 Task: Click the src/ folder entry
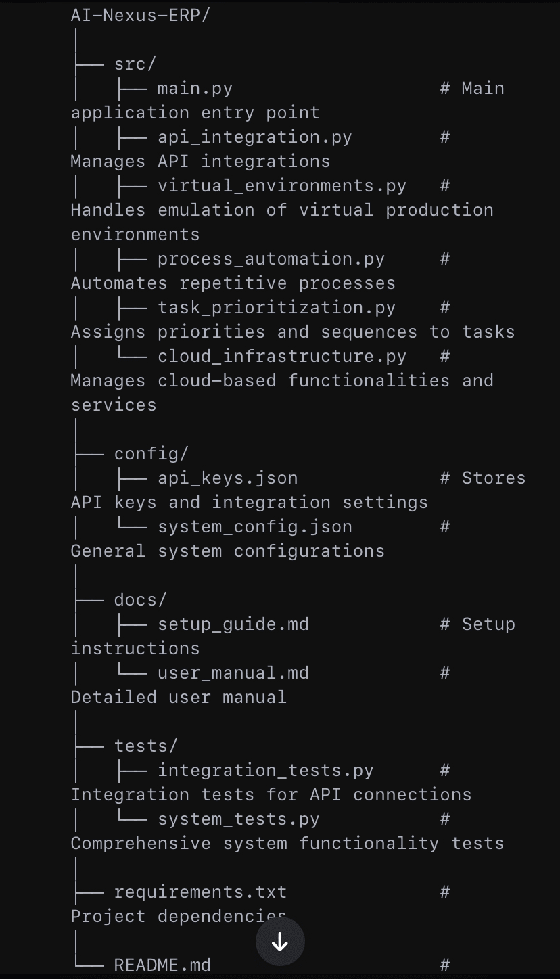pyautogui.click(x=135, y=64)
